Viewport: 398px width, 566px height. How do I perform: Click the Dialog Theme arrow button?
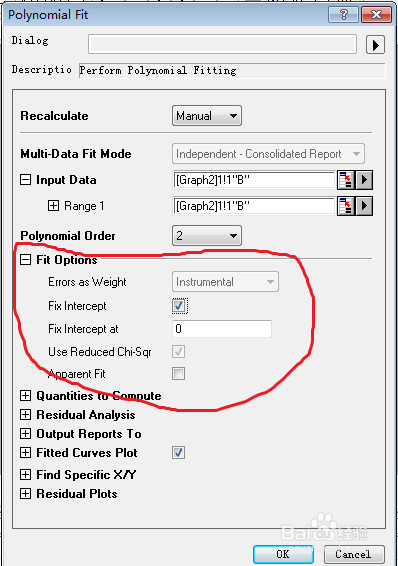(x=375, y=45)
